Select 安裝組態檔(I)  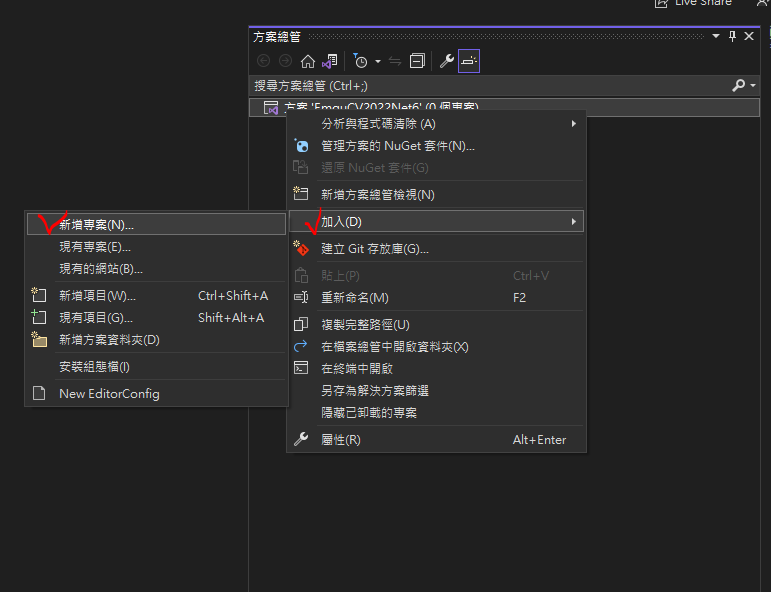[x=156, y=367]
